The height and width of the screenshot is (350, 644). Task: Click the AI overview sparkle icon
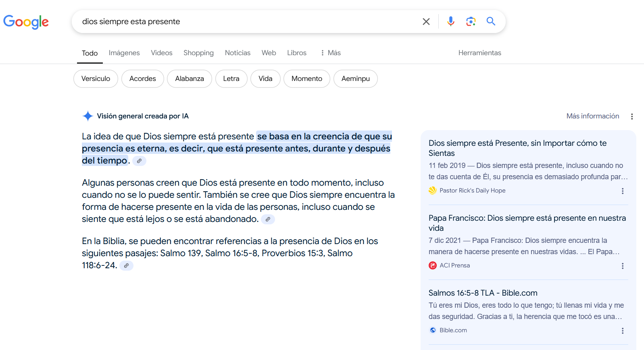click(88, 116)
